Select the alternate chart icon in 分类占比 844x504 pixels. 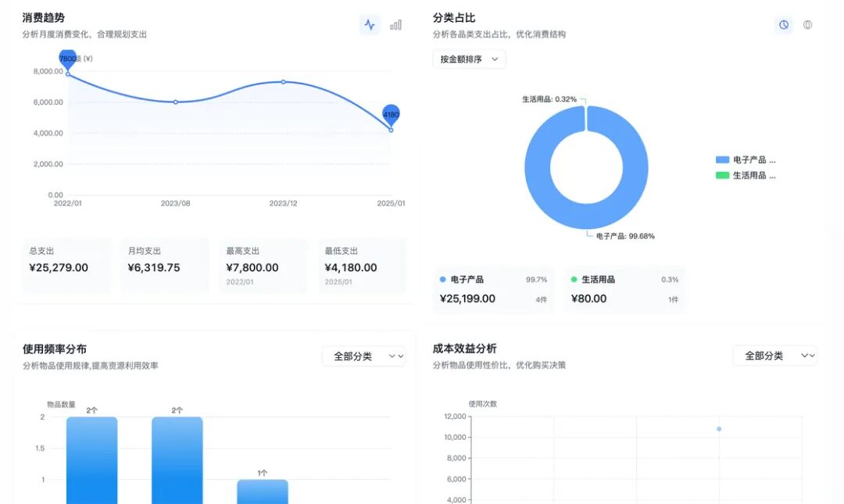pos(807,25)
